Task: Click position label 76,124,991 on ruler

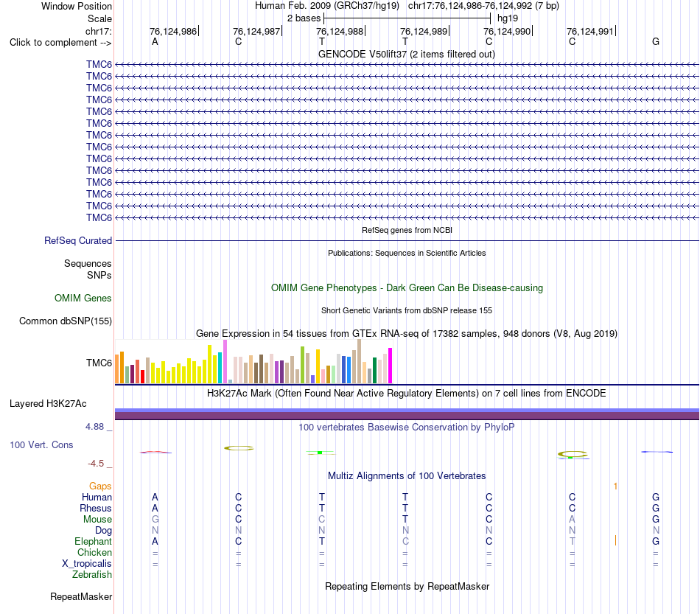Action: 591,31
